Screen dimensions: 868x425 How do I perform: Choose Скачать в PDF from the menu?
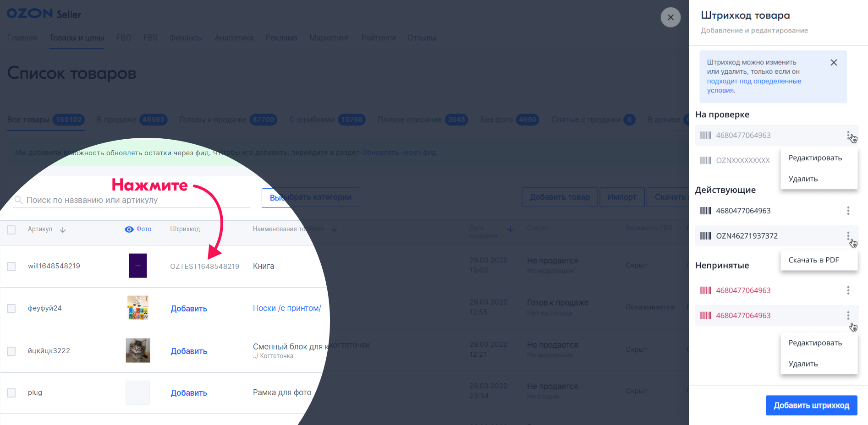click(813, 260)
